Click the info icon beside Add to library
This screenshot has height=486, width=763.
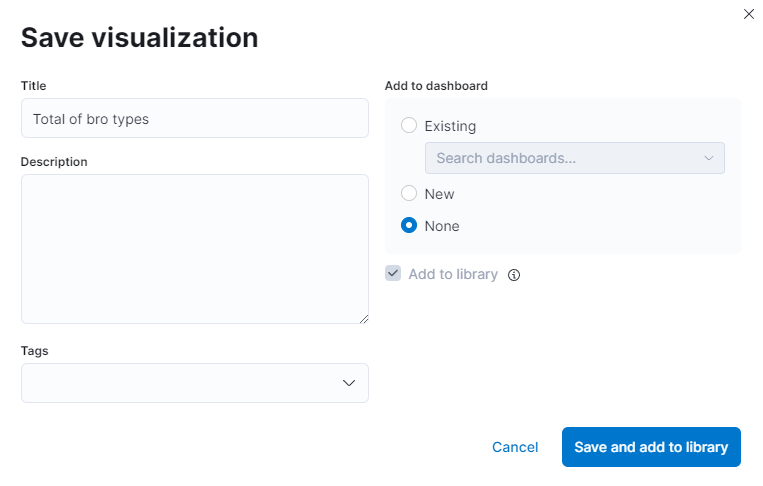click(514, 275)
